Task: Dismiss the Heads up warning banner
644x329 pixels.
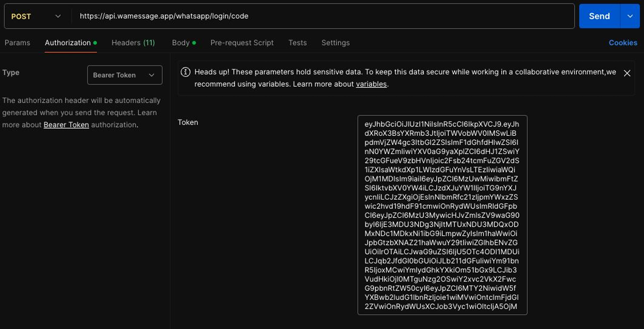Action: click(627, 73)
